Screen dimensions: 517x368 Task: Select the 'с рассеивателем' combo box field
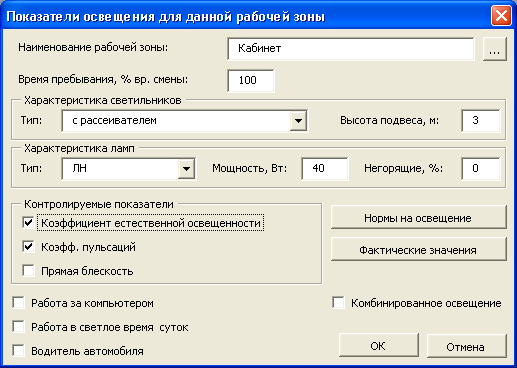[x=185, y=120]
